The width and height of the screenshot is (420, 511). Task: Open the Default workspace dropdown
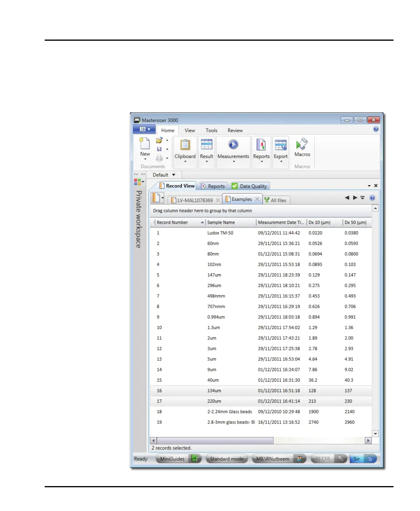164,175
